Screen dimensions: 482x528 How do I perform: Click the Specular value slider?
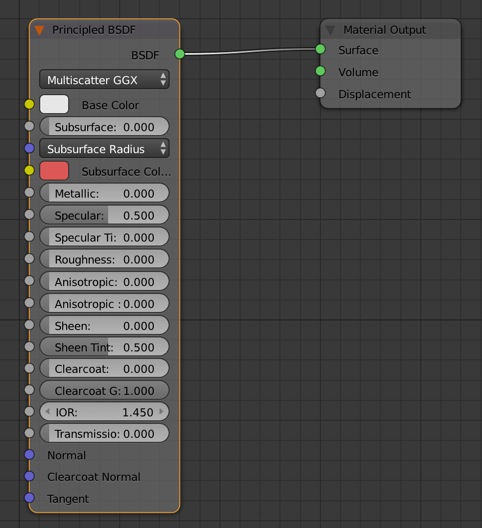click(x=104, y=215)
